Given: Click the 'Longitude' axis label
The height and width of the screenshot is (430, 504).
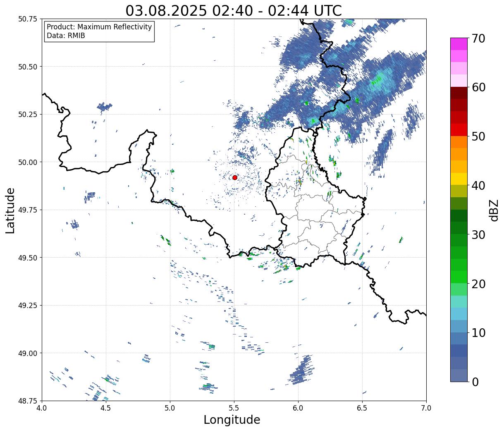Looking at the screenshot, I should 232,420.
